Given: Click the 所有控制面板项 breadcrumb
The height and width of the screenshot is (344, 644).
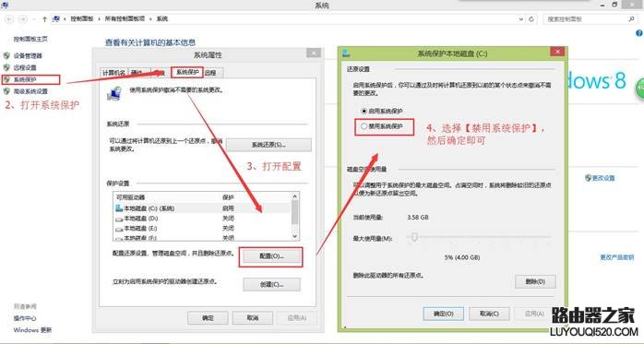Looking at the screenshot, I should (x=125, y=18).
